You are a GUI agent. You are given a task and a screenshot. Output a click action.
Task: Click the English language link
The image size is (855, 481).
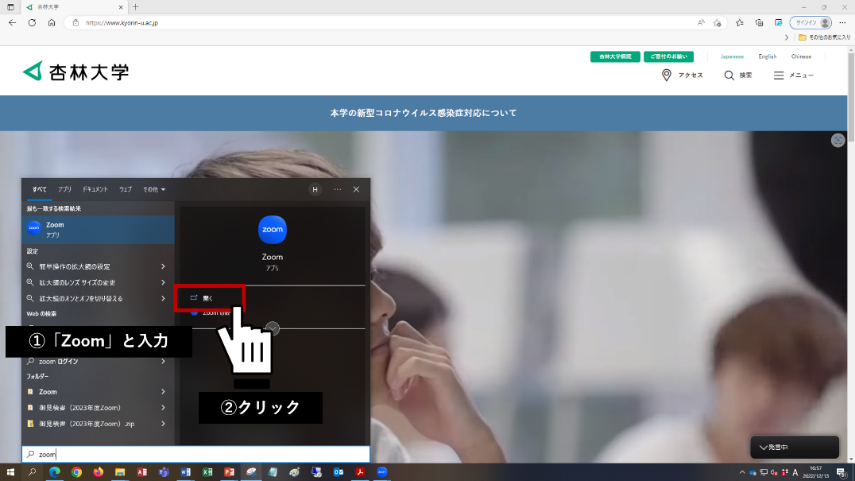(x=767, y=57)
